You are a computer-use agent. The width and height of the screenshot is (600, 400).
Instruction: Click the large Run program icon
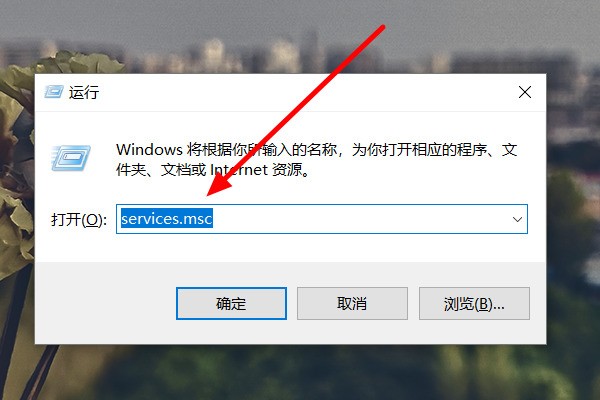tap(71, 158)
